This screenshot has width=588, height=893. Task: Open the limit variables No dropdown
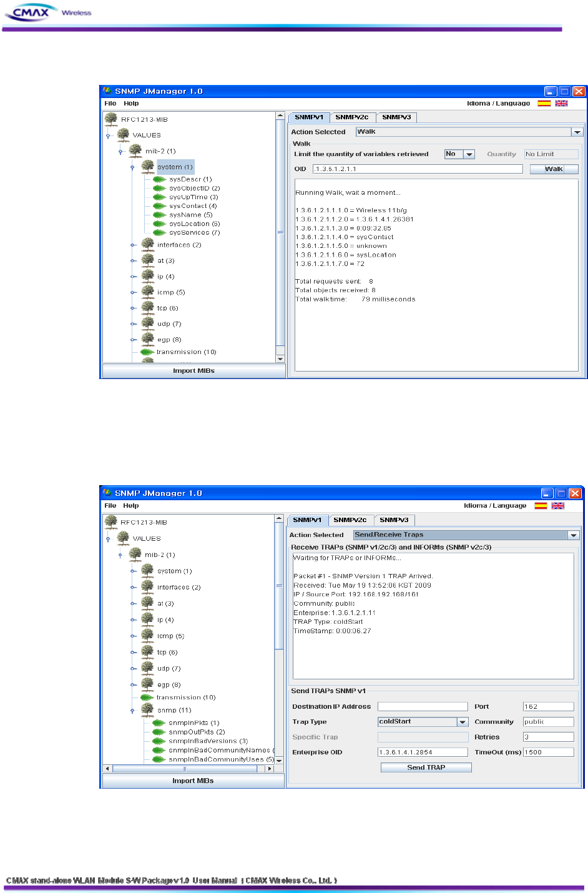[x=469, y=154]
